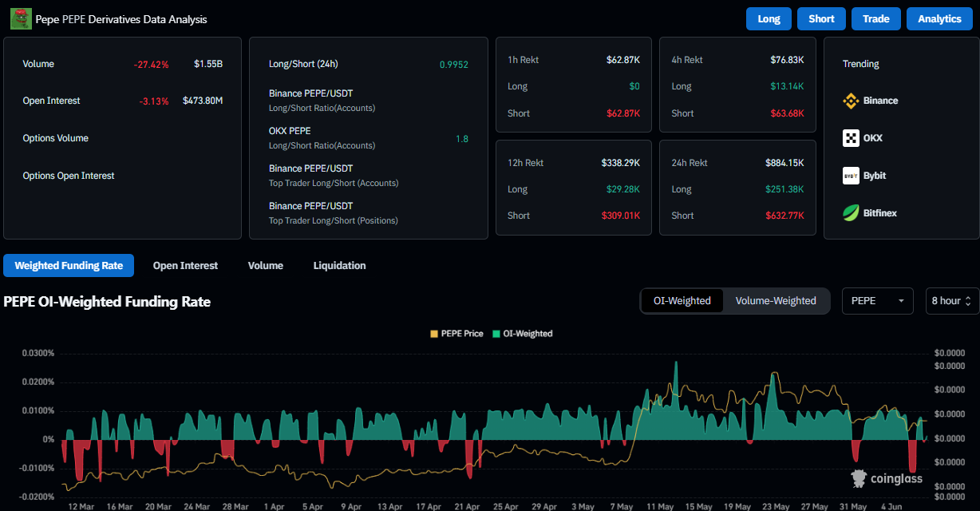Screen dimensions: 980x511
Task: Switch to the Volume tab
Action: (266, 265)
